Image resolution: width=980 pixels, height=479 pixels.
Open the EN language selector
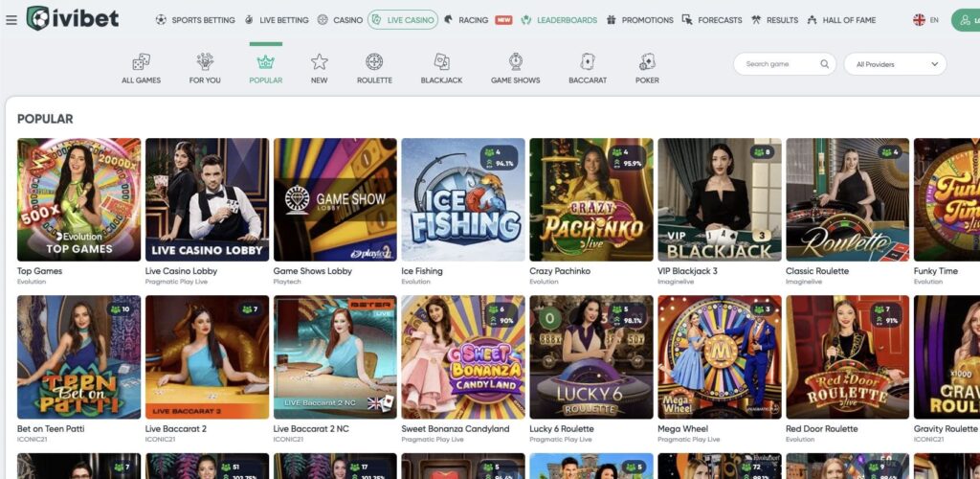pos(926,20)
